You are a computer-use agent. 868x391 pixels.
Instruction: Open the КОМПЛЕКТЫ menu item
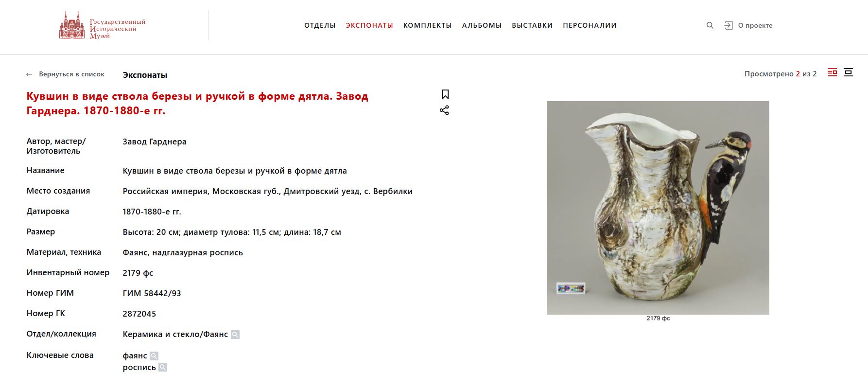pyautogui.click(x=428, y=25)
